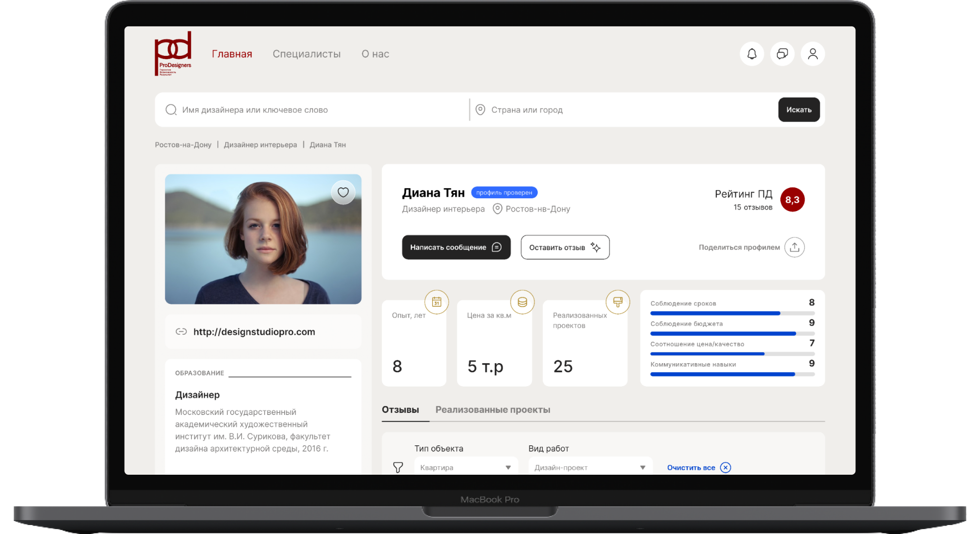Click the calendar icon above experience
The height and width of the screenshot is (534, 980).
(436, 302)
